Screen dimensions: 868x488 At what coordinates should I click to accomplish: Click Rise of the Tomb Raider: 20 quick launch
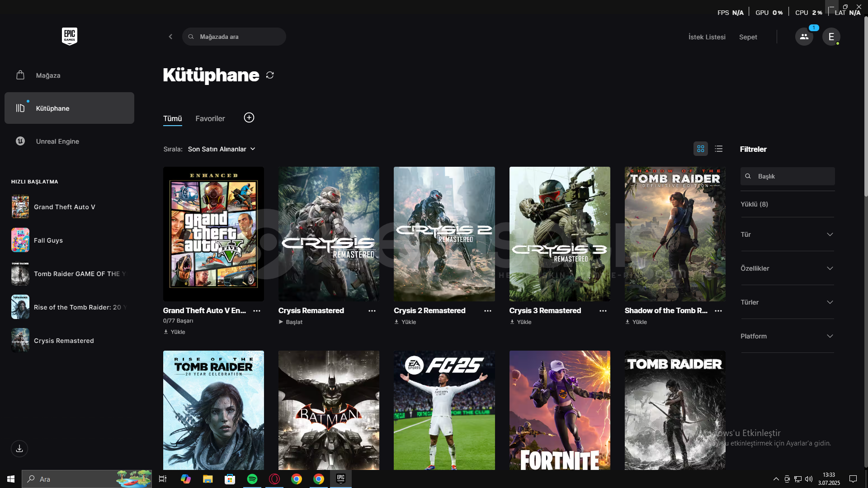point(69,307)
